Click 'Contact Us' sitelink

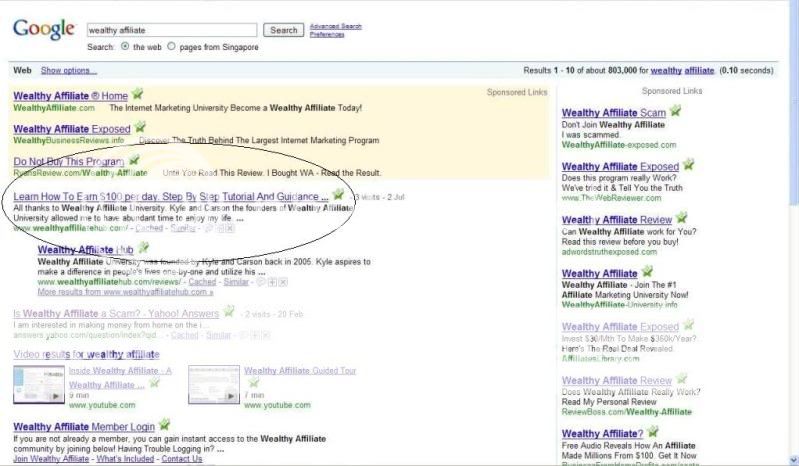182,459
